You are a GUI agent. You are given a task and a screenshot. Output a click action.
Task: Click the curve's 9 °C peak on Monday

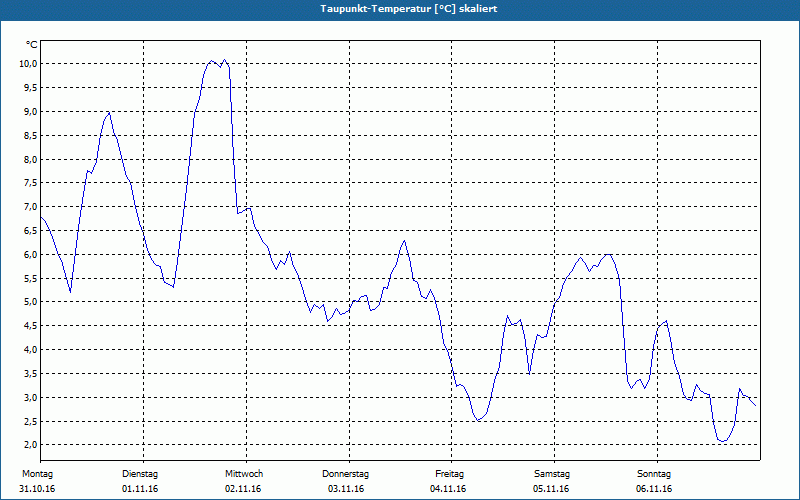click(109, 112)
